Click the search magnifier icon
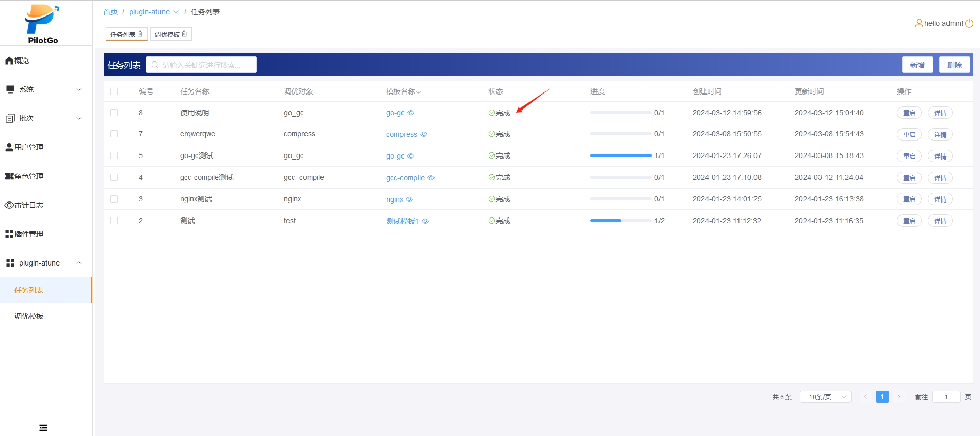This screenshot has height=436, width=980. (155, 65)
